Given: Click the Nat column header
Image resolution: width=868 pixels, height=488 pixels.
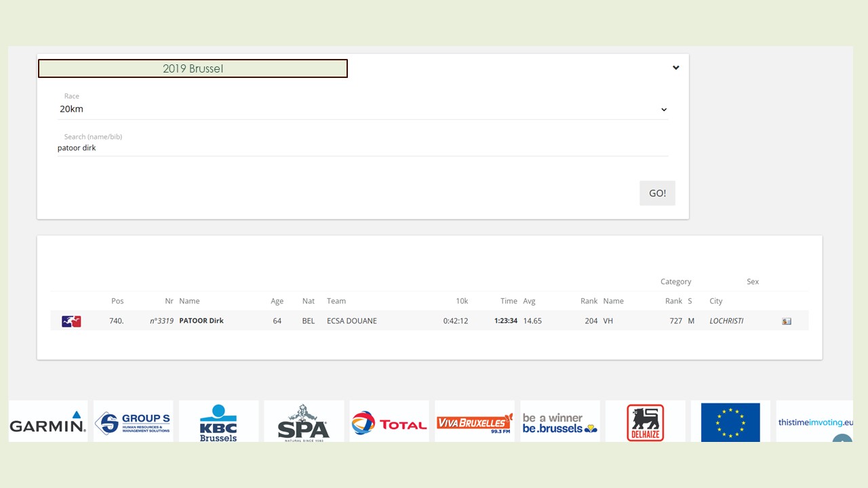Looking at the screenshot, I should pyautogui.click(x=309, y=301).
